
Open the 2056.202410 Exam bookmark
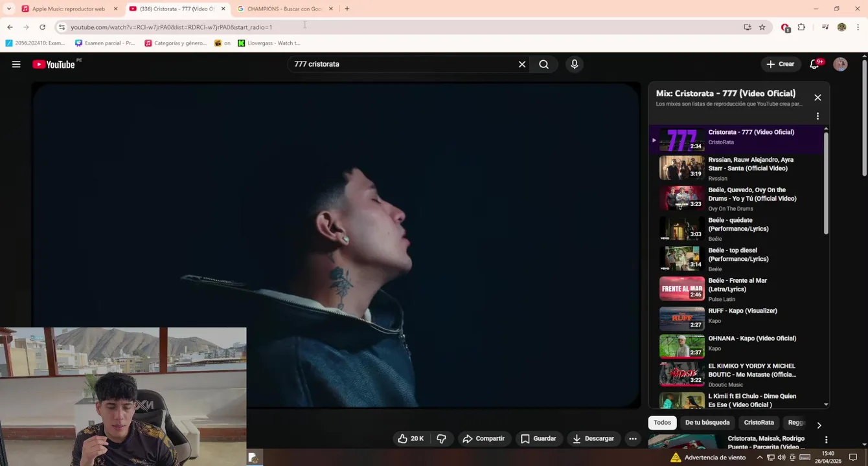36,43
